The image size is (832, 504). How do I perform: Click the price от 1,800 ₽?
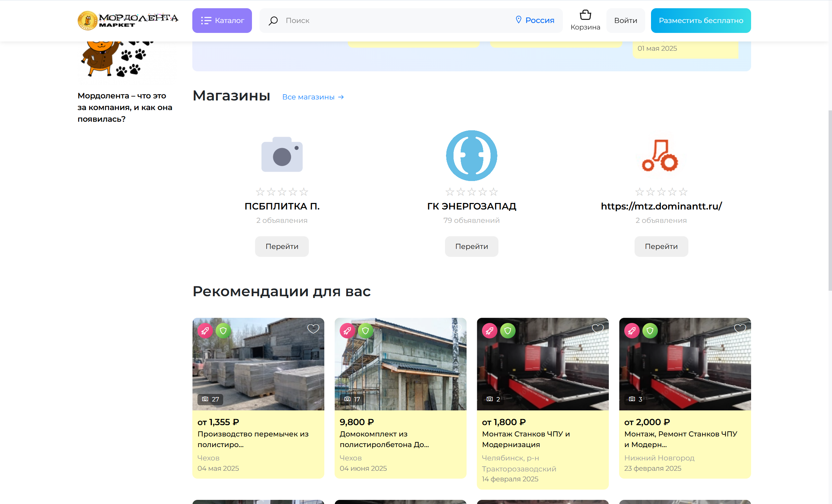(504, 422)
